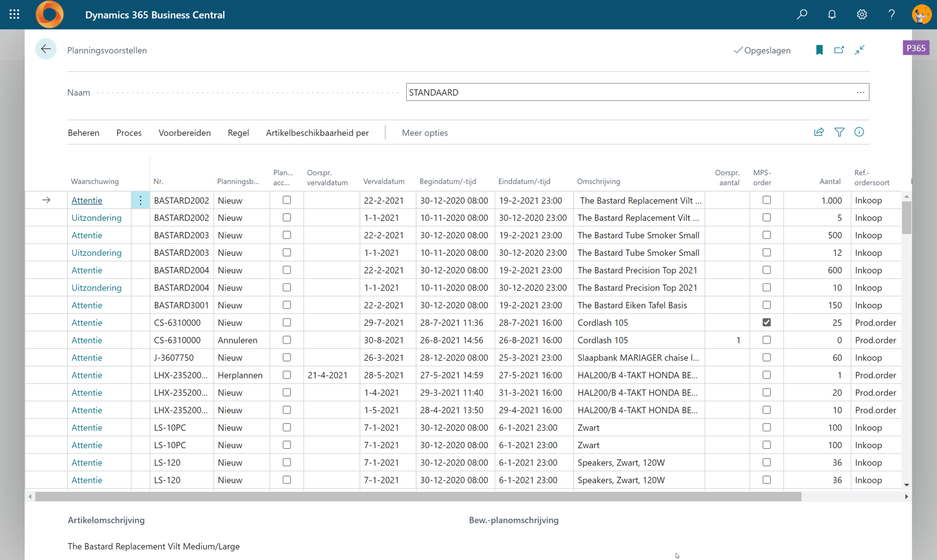937x560 pixels.
Task: Tick plan accept box for CS-6310000 Annuleren row
Action: pyautogui.click(x=287, y=340)
